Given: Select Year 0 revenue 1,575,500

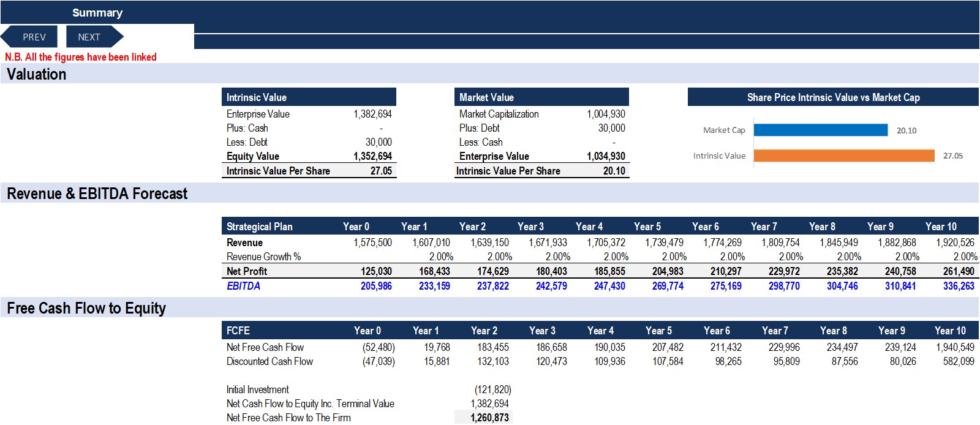Looking at the screenshot, I should click(372, 243).
